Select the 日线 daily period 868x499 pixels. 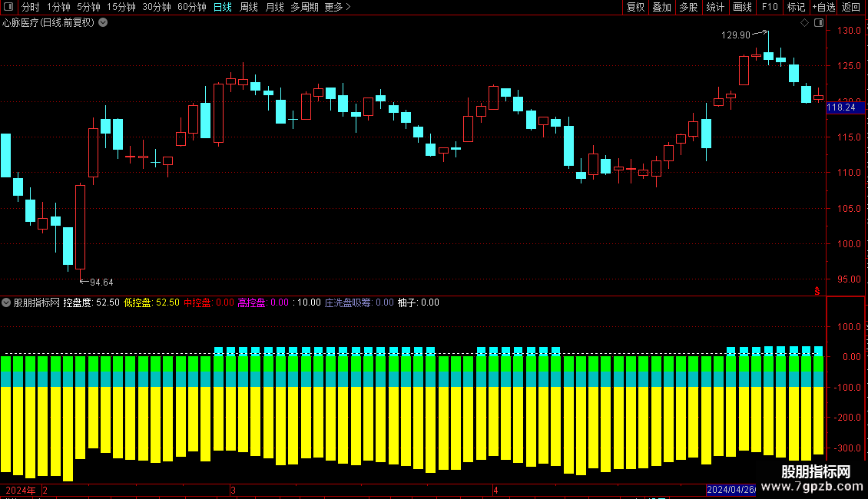223,7
